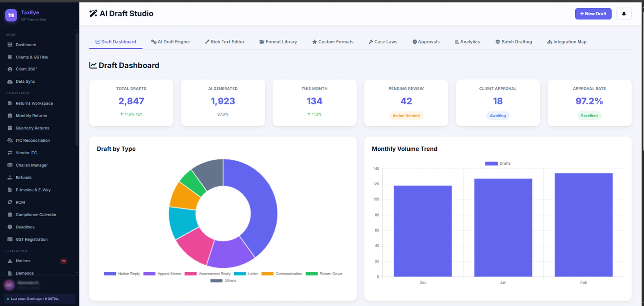Click sidebar scroll-down arrow near Demands
This screenshot has height=306, width=644.
[x=77, y=273]
